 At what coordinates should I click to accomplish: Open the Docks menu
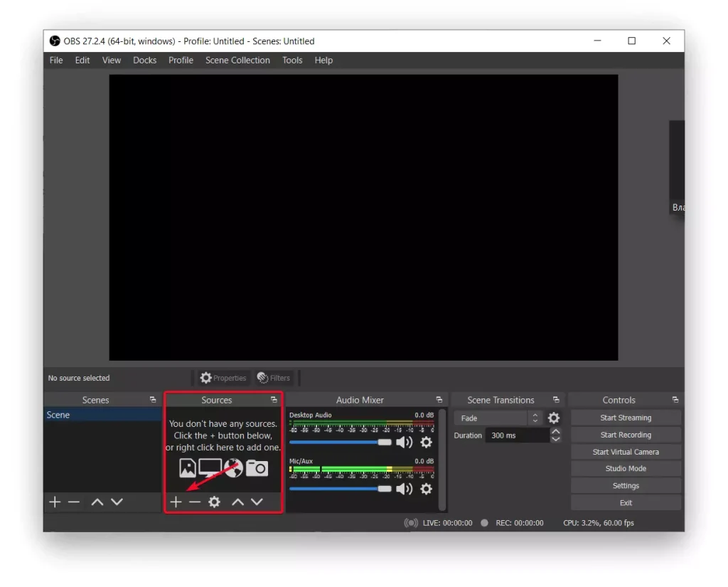pyautogui.click(x=145, y=60)
